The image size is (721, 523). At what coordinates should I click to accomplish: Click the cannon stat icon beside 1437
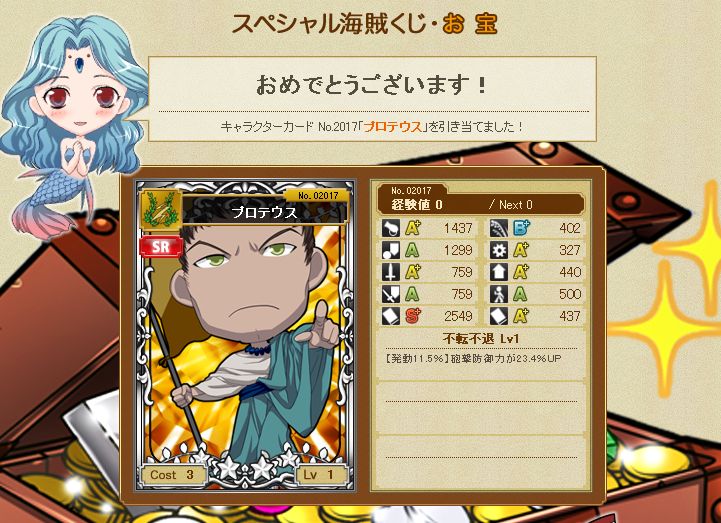(390, 228)
